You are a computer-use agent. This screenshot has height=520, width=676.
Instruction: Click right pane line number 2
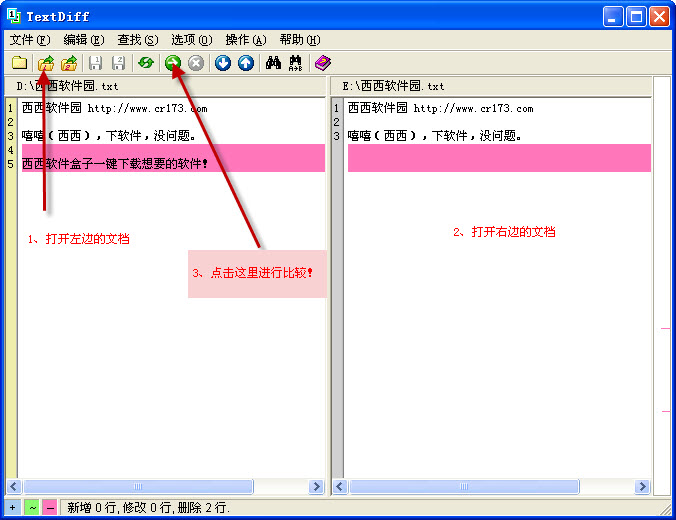(337, 122)
